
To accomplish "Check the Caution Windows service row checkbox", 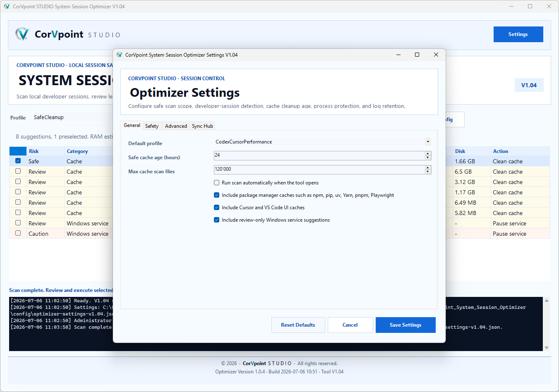I will pos(18,233).
